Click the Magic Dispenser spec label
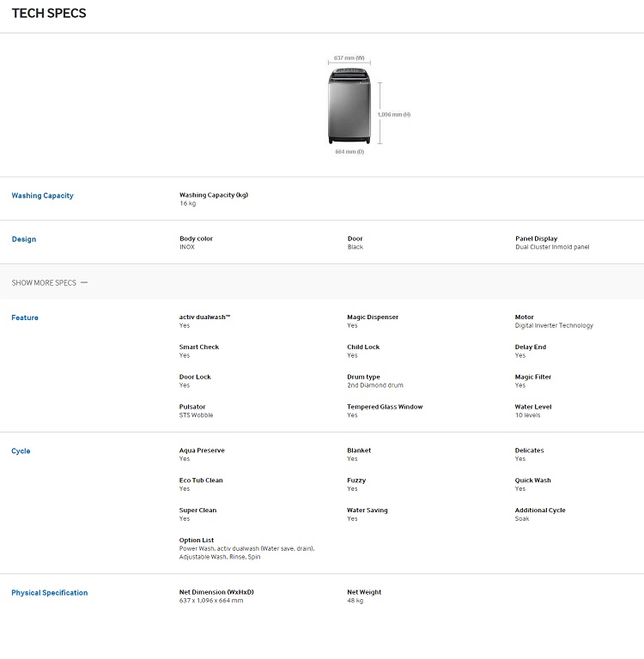The image size is (644, 659). 373,317
